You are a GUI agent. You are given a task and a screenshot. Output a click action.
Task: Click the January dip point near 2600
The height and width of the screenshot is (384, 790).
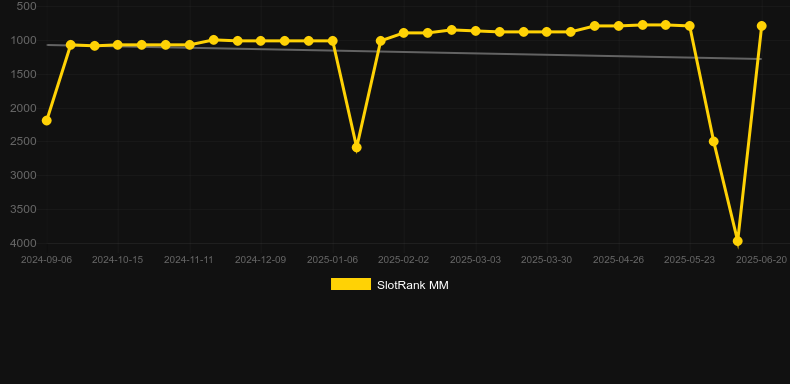(x=356, y=148)
